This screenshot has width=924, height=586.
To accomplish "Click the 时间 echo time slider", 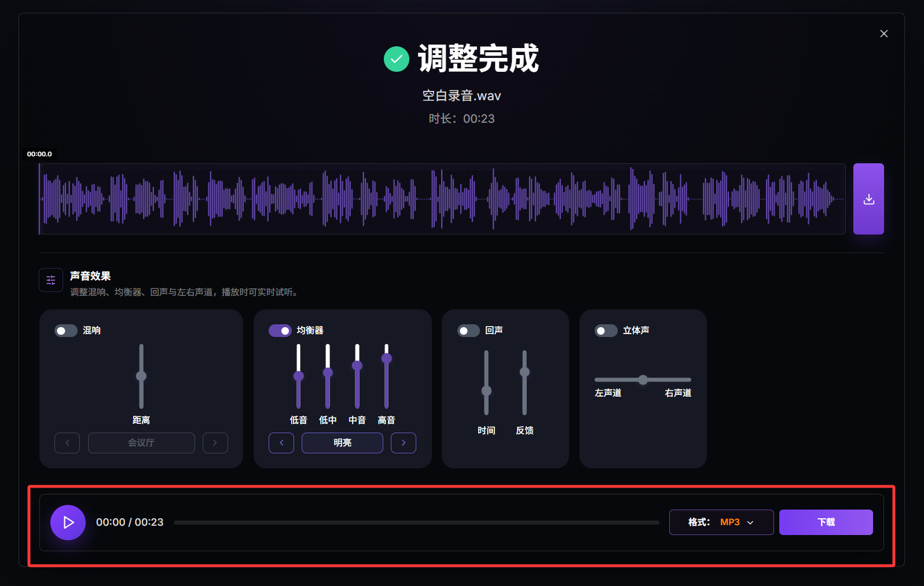I will click(486, 383).
